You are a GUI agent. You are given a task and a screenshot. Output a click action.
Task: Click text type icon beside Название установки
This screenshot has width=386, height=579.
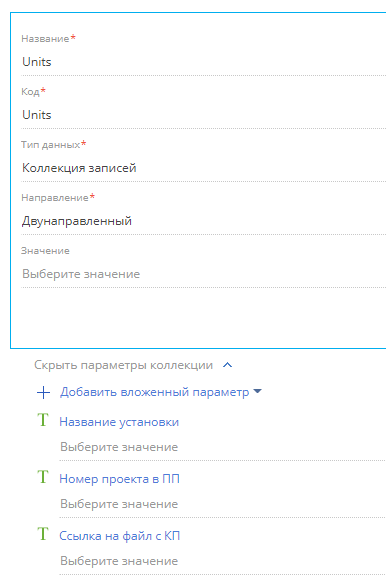click(x=43, y=420)
